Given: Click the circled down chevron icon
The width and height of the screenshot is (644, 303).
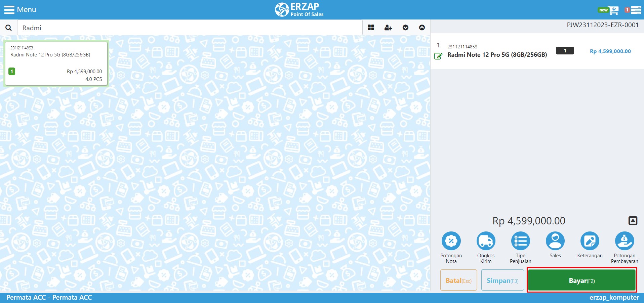Looking at the screenshot, I should tap(405, 28).
